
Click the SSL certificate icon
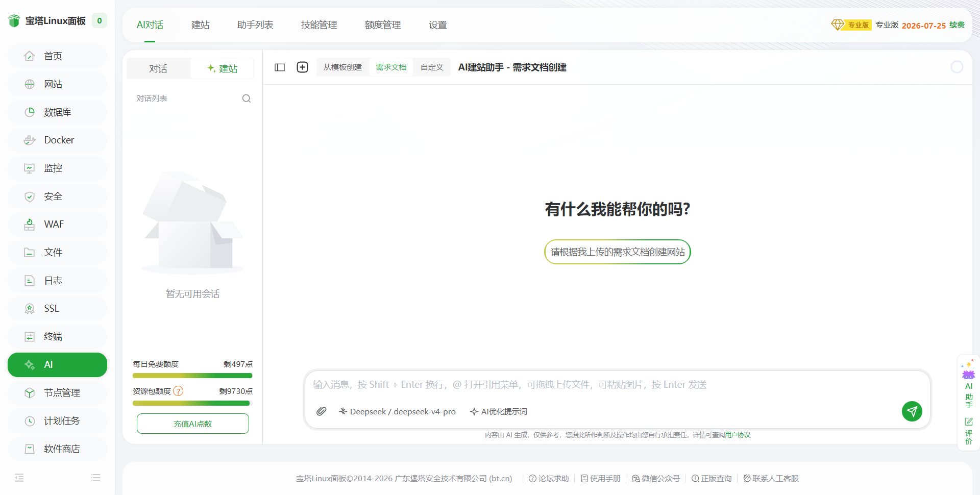click(30, 309)
